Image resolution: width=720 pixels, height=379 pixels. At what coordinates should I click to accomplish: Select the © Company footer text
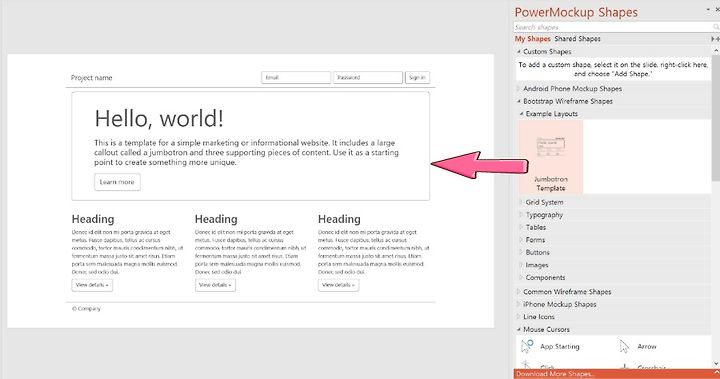pyautogui.click(x=86, y=309)
